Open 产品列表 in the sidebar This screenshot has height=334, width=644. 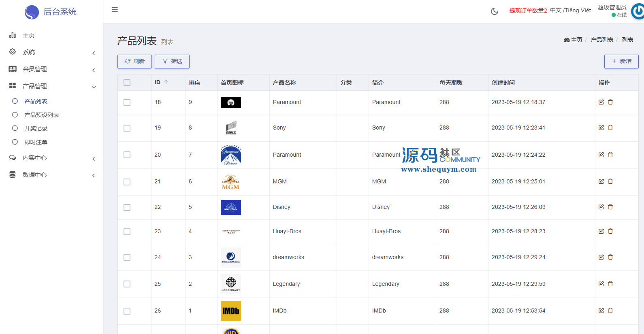36,101
